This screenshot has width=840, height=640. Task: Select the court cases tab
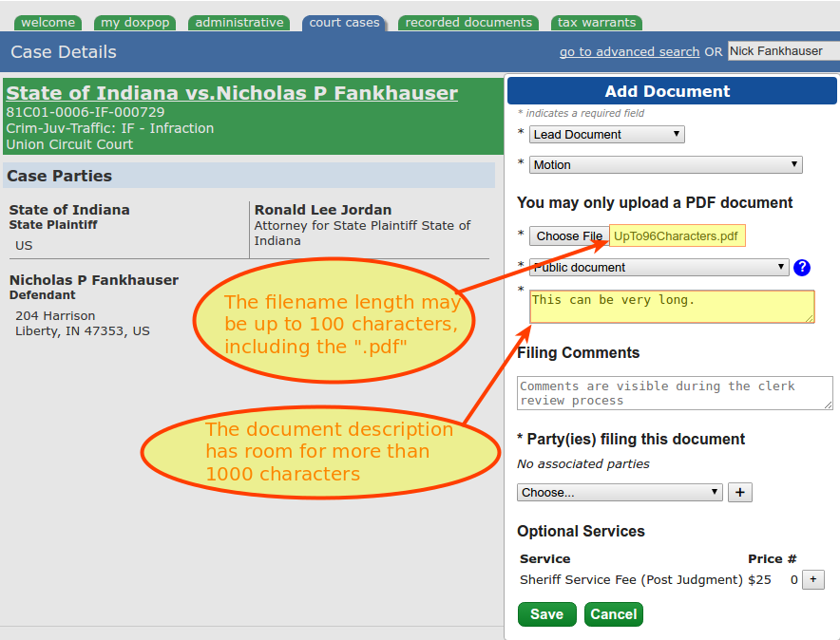point(344,22)
